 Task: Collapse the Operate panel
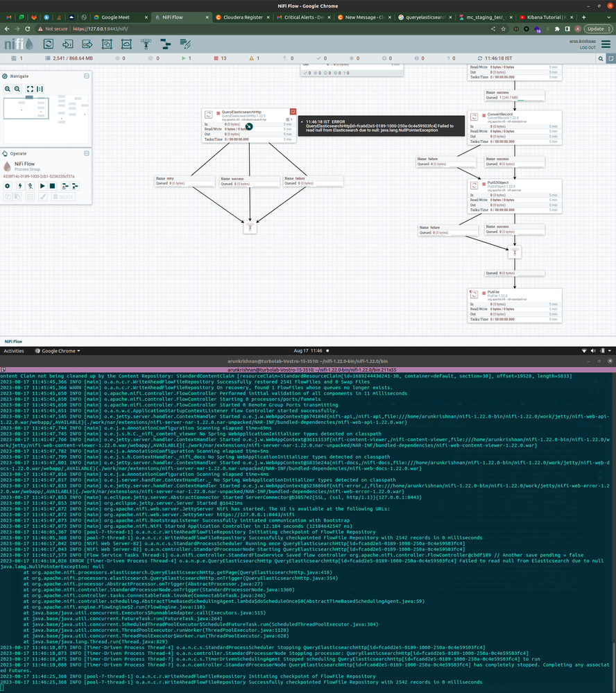point(87,153)
